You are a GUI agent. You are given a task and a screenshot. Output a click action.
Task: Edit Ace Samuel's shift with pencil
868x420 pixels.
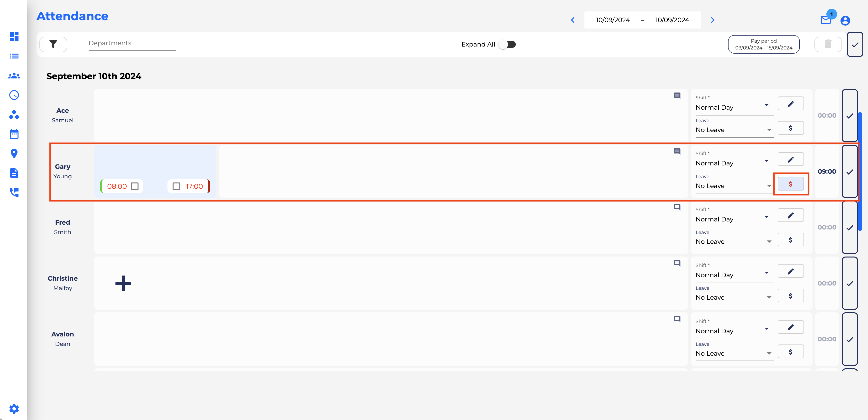tap(791, 104)
